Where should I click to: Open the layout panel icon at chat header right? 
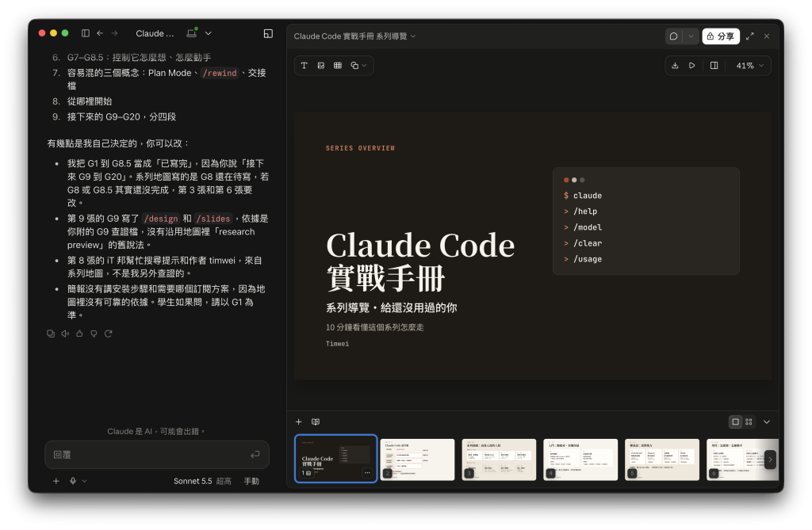coord(268,33)
